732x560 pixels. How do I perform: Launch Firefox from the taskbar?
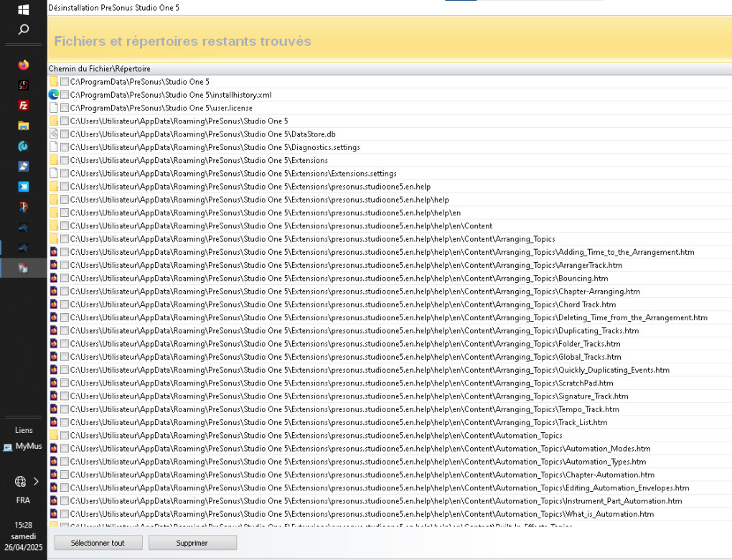coord(24,65)
